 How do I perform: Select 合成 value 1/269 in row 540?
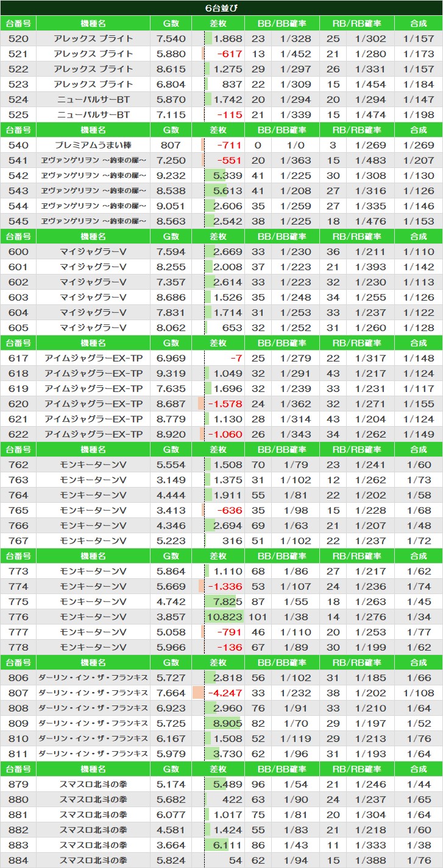pyautogui.click(x=418, y=145)
